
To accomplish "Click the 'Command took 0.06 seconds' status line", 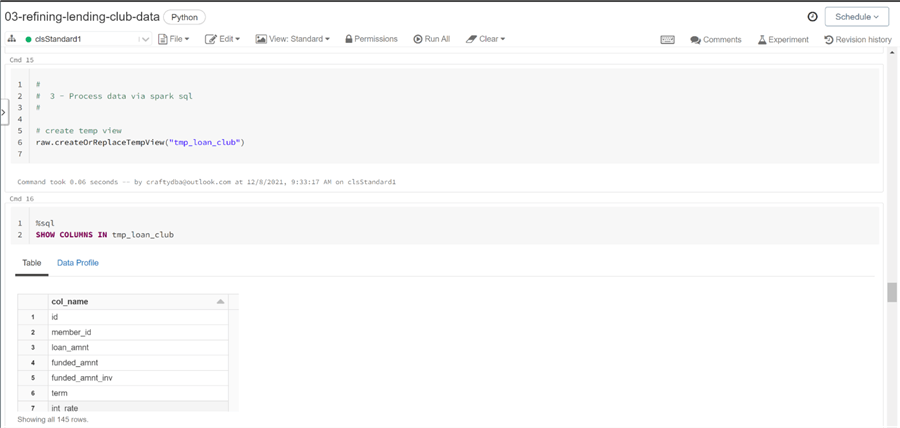I will click(207, 182).
